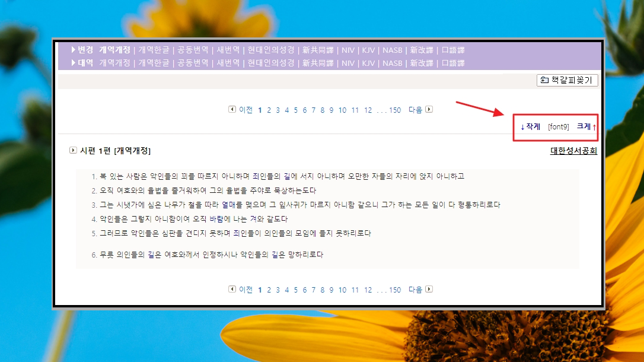Image resolution: width=644 pixels, height=362 pixels.
Task: Decrease font size with 작게
Action: (530, 126)
